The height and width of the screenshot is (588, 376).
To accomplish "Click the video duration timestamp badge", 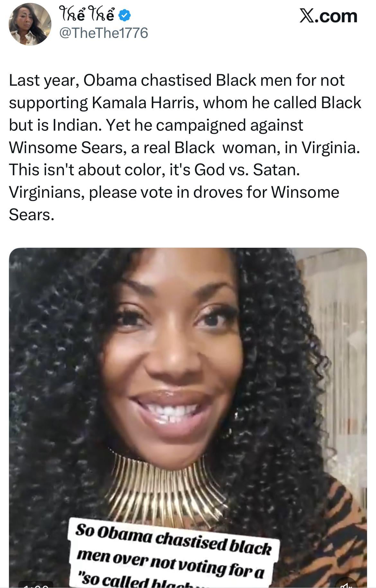I will coord(36,585).
